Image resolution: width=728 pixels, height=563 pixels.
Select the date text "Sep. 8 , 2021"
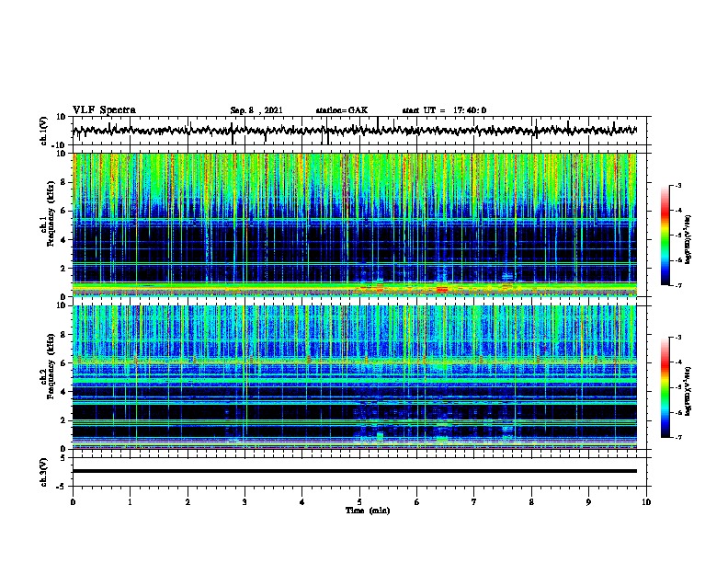pyautogui.click(x=256, y=110)
